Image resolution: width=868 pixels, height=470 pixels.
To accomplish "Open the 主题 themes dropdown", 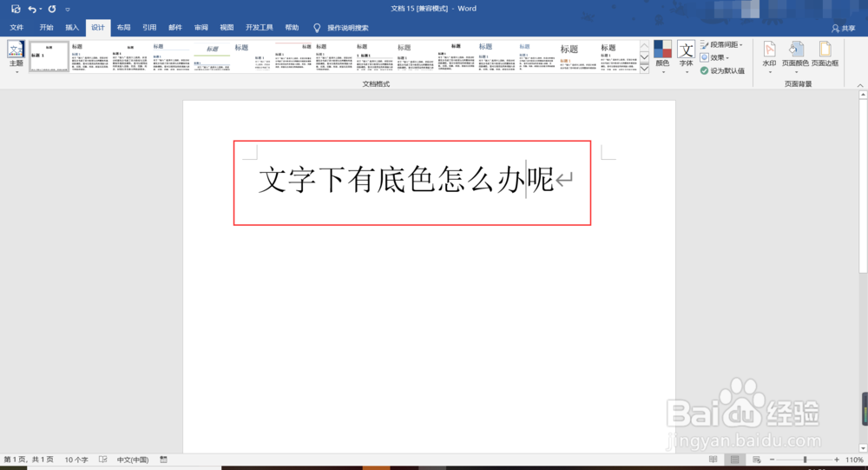I will (x=16, y=57).
